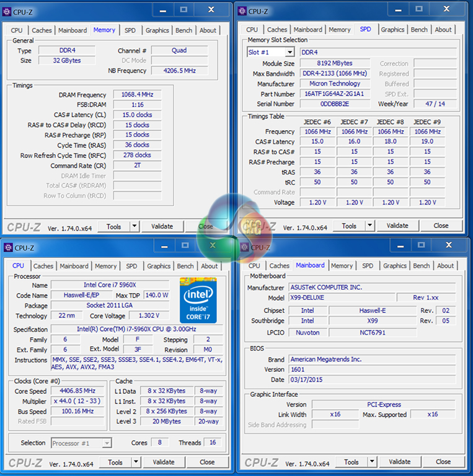Click Tools button in Memory window

114,226
